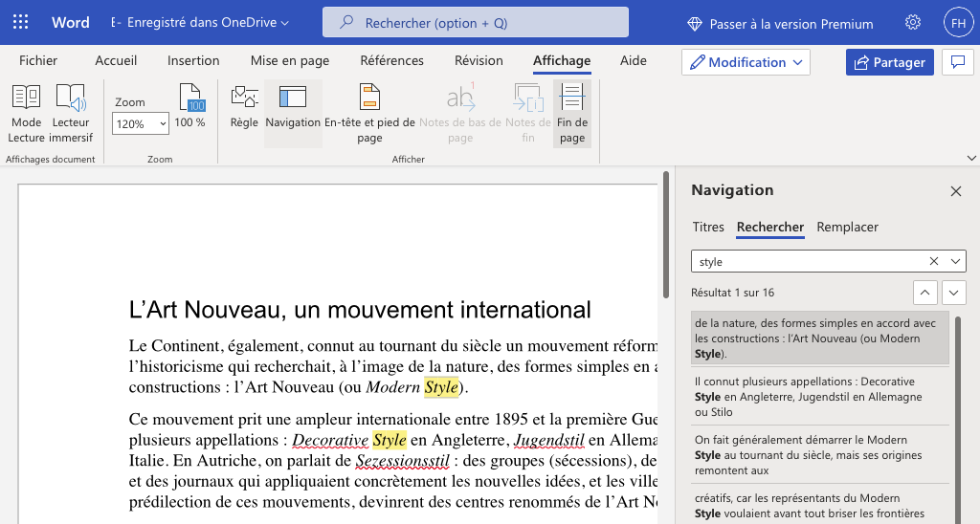
Task: Click the Premium diamond icon
Action: point(695,24)
